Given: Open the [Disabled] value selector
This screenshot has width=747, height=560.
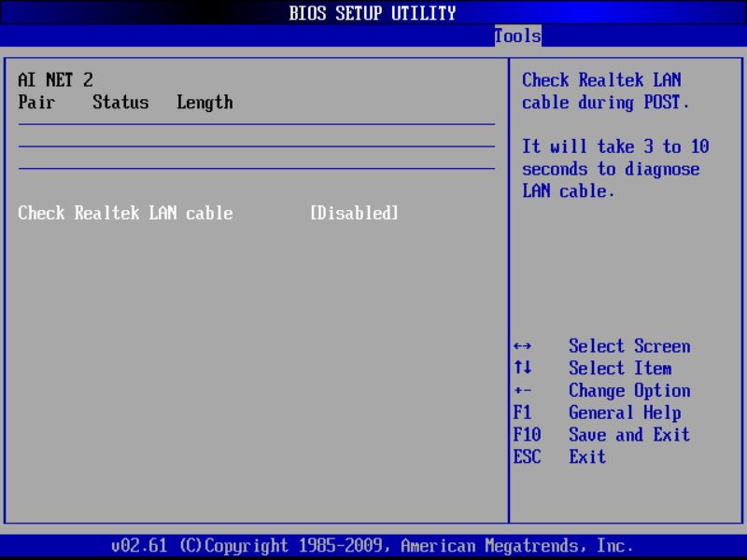Looking at the screenshot, I should 355,213.
